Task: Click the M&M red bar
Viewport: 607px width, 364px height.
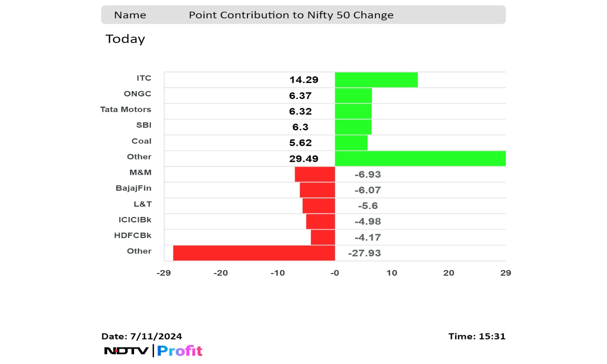Action: (x=315, y=174)
